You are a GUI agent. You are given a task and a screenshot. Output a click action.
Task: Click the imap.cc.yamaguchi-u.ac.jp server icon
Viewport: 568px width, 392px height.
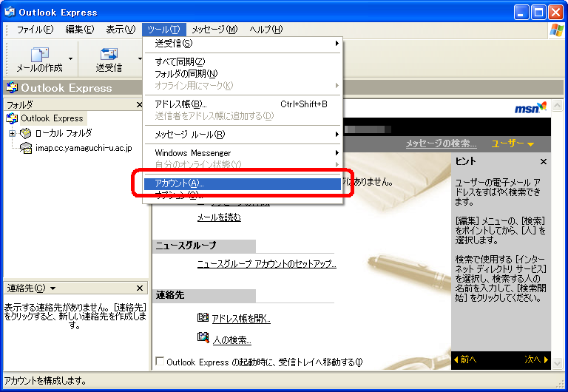point(25,148)
